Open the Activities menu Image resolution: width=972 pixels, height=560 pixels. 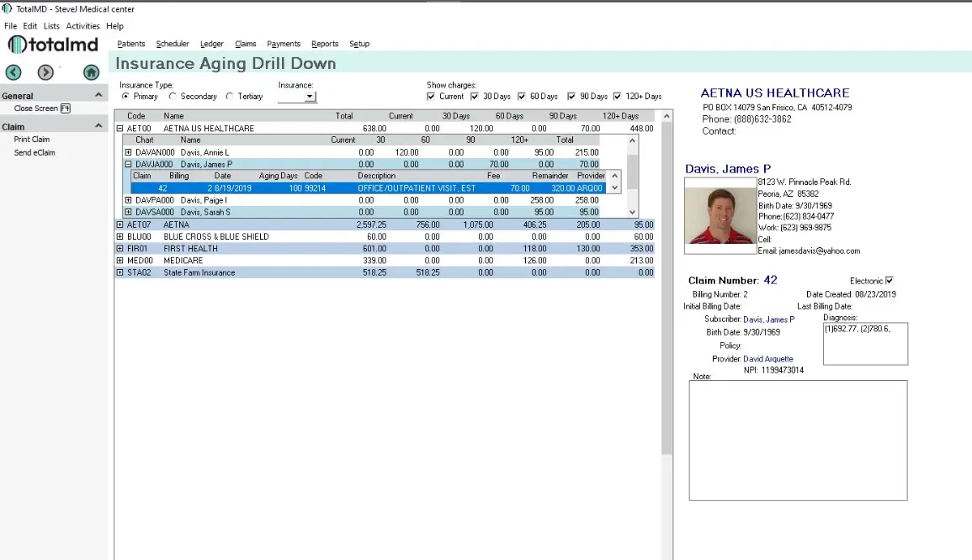(x=82, y=25)
